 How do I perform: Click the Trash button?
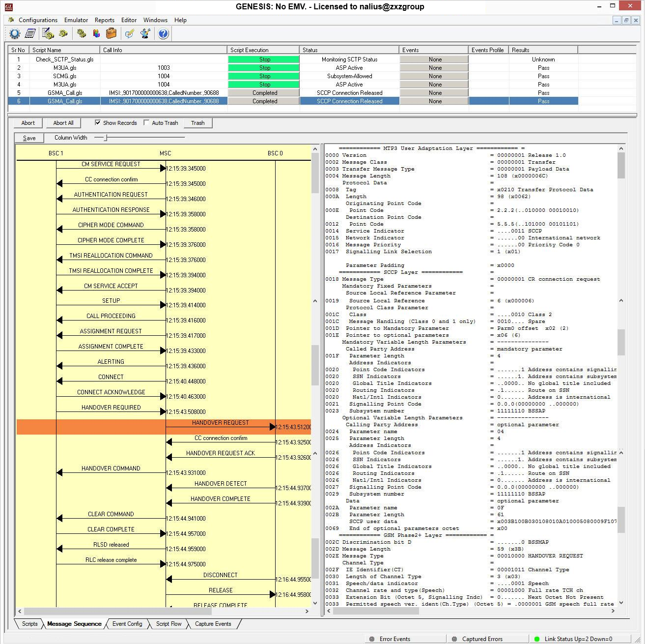pos(198,123)
